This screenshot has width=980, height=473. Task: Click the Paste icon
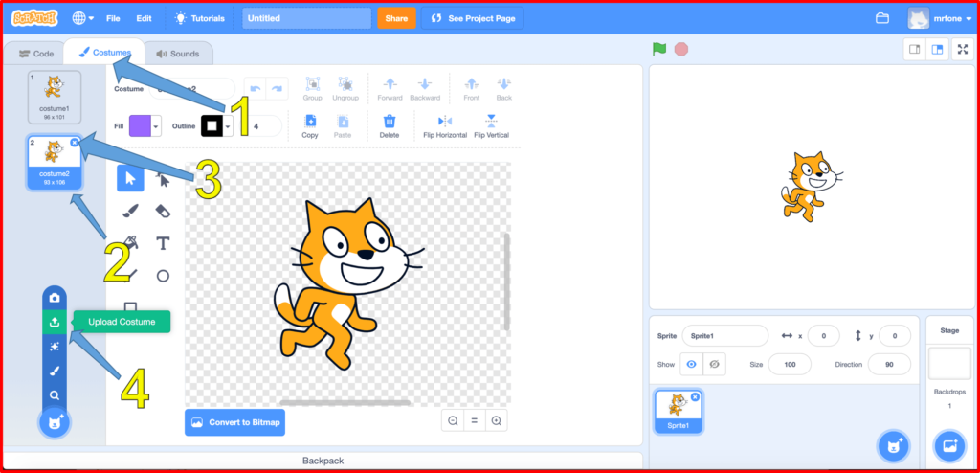click(x=343, y=125)
